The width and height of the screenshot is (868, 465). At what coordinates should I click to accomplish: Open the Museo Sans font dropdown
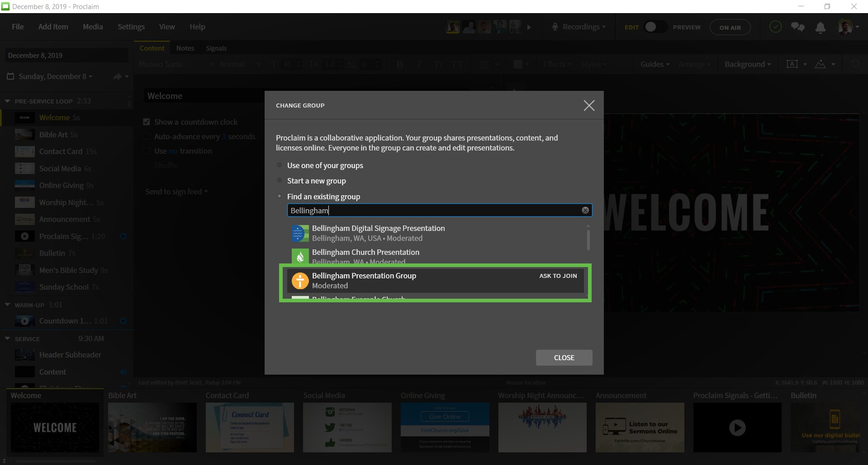pyautogui.click(x=176, y=65)
